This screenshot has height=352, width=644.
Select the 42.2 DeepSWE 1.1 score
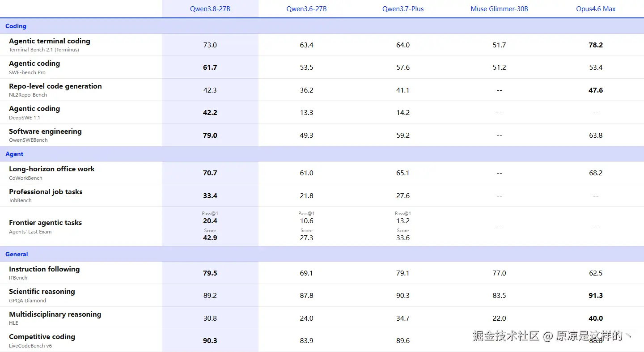(210, 113)
